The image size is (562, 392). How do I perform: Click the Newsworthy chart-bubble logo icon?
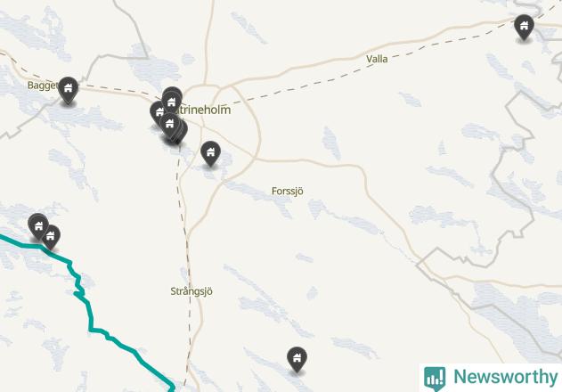click(435, 378)
